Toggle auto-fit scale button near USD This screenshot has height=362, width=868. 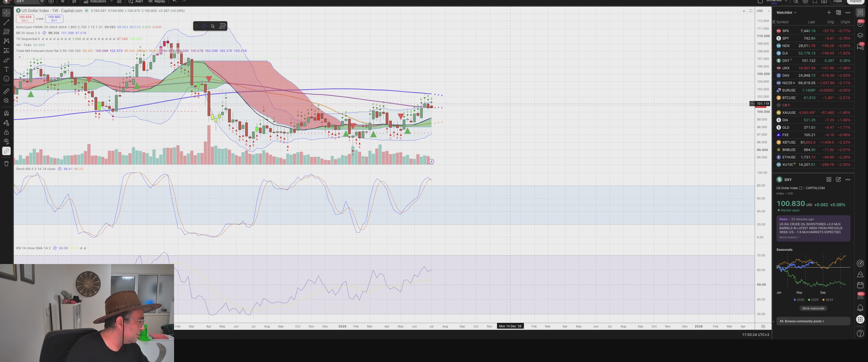[x=751, y=11]
